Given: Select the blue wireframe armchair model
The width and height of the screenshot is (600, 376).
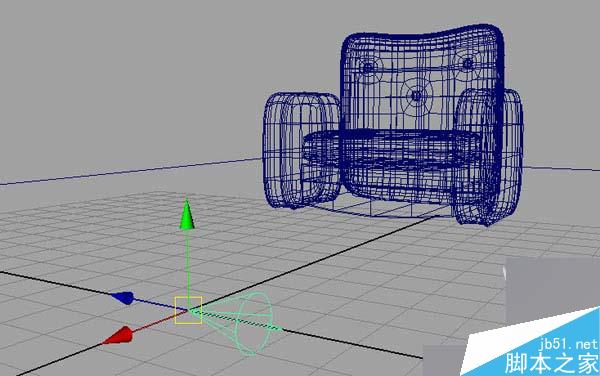Looking at the screenshot, I should (393, 125).
